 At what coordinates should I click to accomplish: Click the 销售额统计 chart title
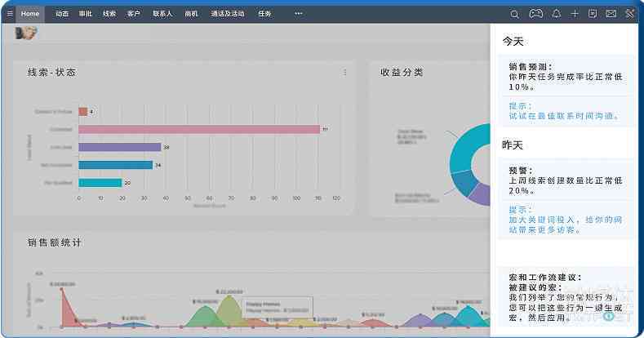54,242
